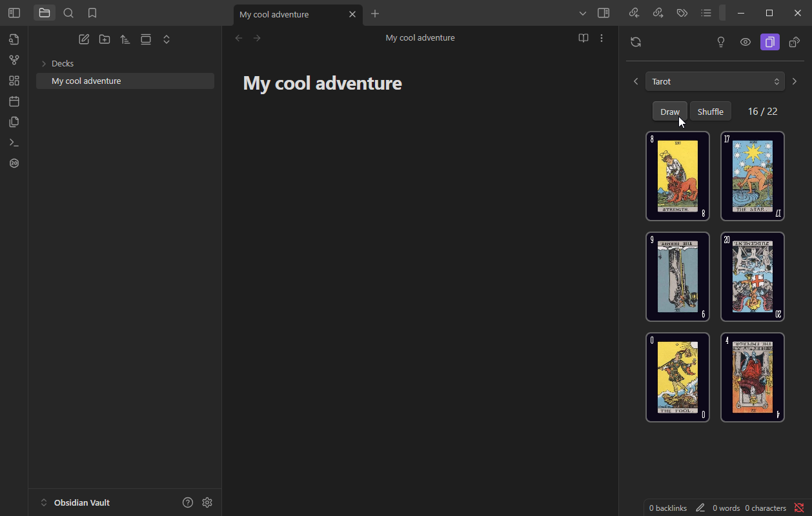Navigate back in note history
Screen dimensions: 812x516
coord(239,38)
